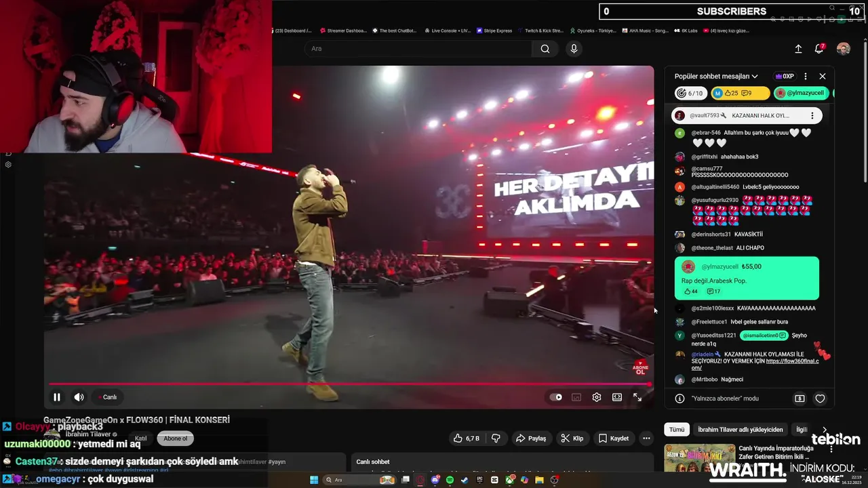Create a clip with Klip
868x488 pixels.
[x=572, y=439]
